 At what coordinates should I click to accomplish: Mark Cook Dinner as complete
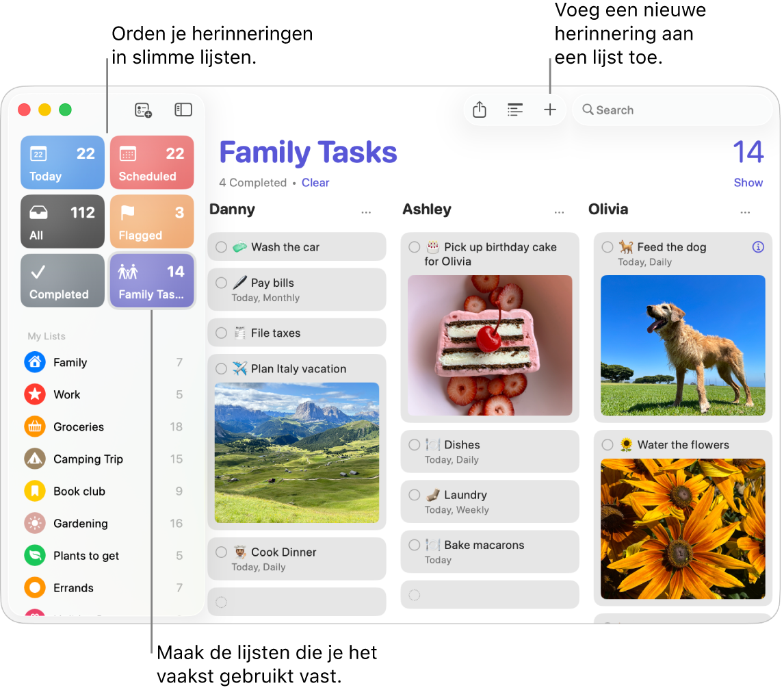click(x=222, y=553)
